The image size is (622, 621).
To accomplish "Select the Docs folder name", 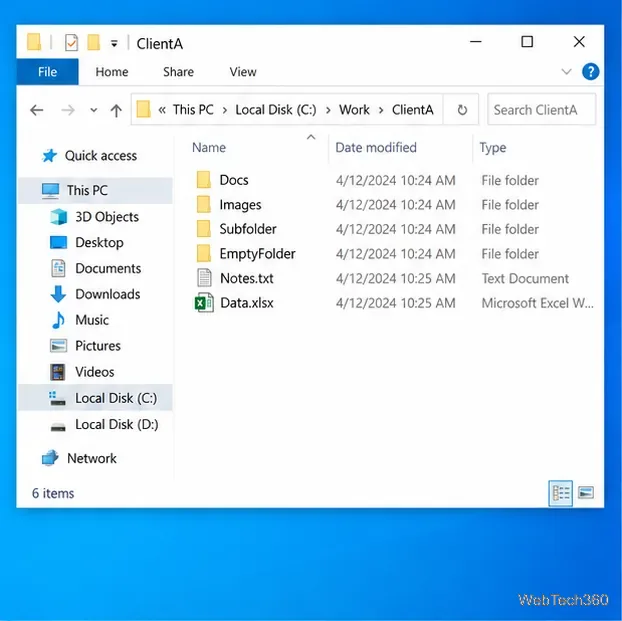I will click(x=234, y=180).
